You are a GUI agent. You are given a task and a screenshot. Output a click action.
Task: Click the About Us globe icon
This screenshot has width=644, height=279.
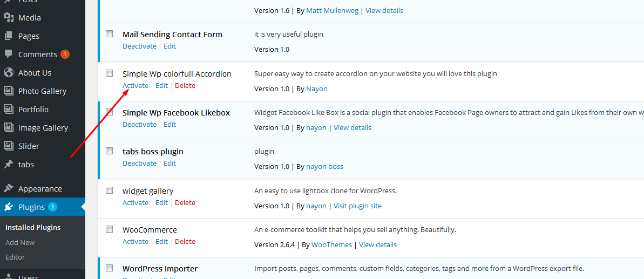(9, 73)
